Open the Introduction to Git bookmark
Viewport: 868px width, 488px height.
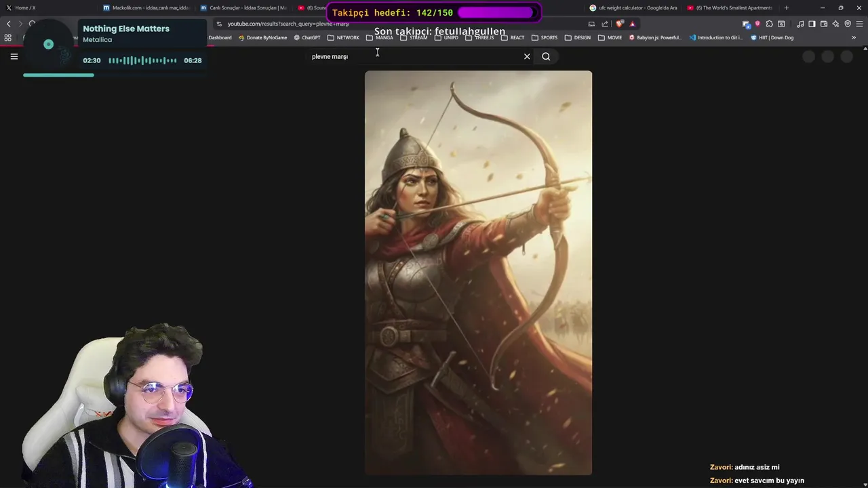pyautogui.click(x=716, y=37)
